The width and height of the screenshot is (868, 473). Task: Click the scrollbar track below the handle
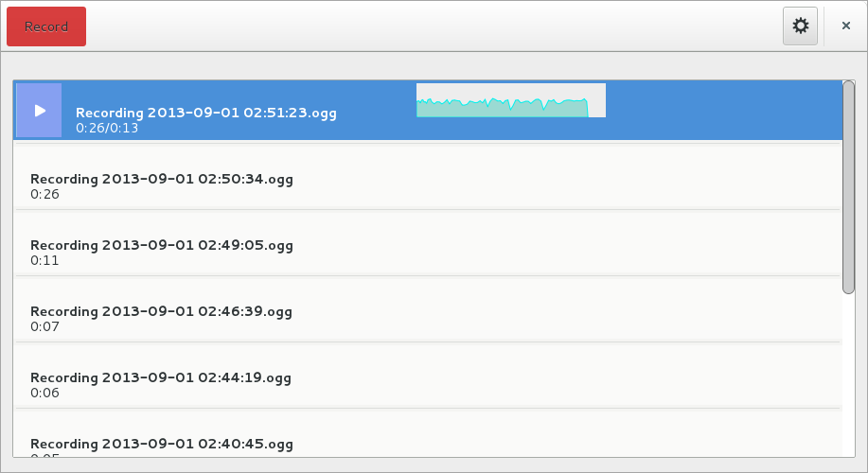848,377
